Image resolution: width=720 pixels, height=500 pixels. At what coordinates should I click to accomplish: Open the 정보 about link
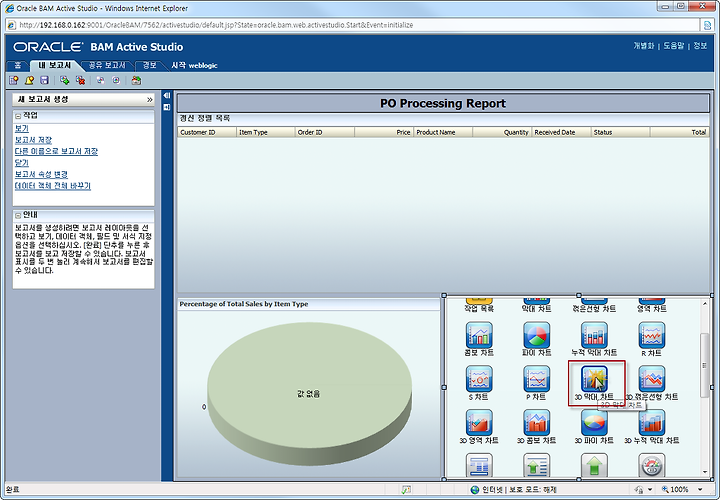(x=700, y=46)
